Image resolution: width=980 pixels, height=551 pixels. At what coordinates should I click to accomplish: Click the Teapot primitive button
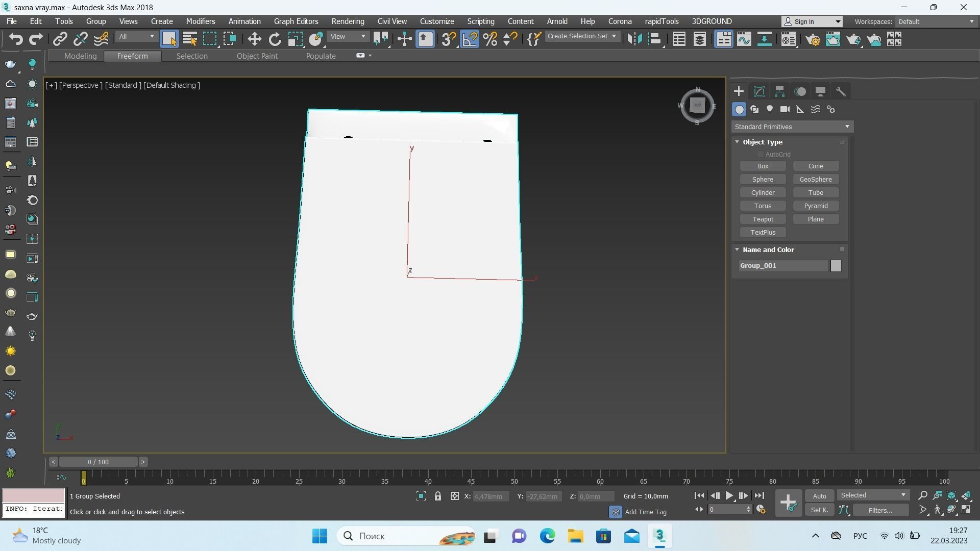(x=763, y=219)
